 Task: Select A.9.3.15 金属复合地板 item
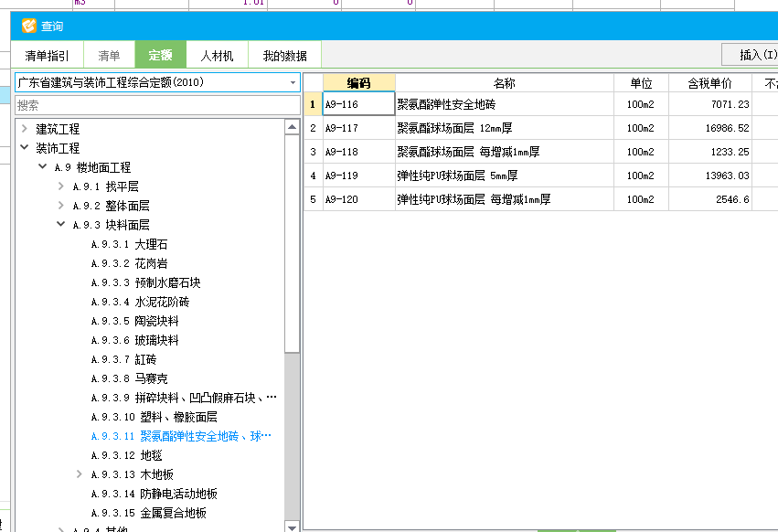pos(149,513)
